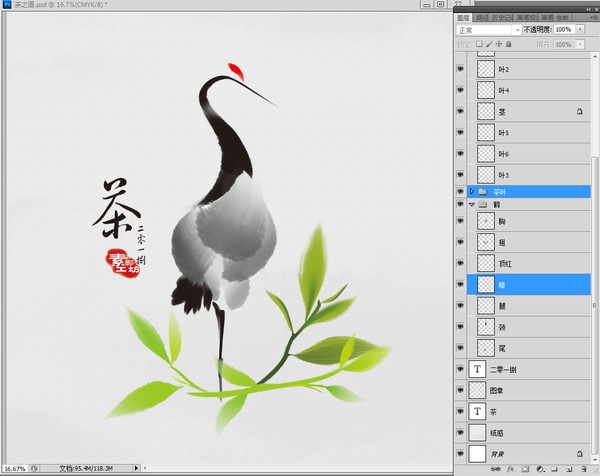
Task: Expand the 茶叶 group triangle
Action: pos(472,191)
